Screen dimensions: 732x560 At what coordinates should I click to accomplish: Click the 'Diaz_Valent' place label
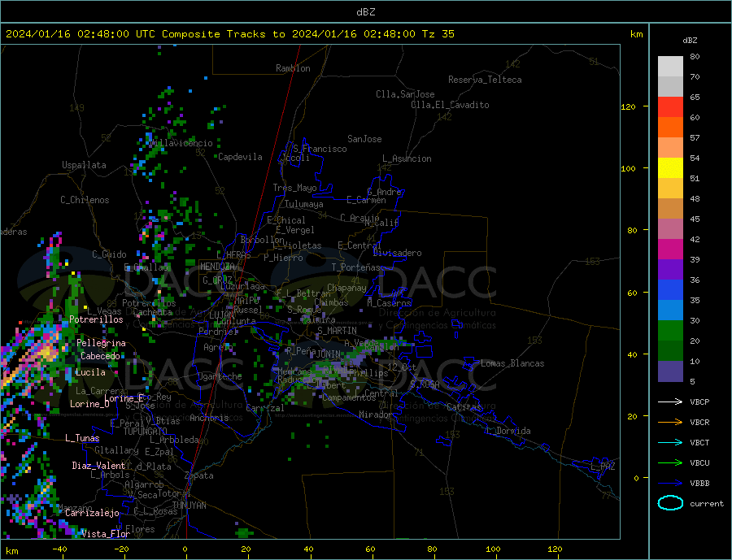tap(99, 466)
